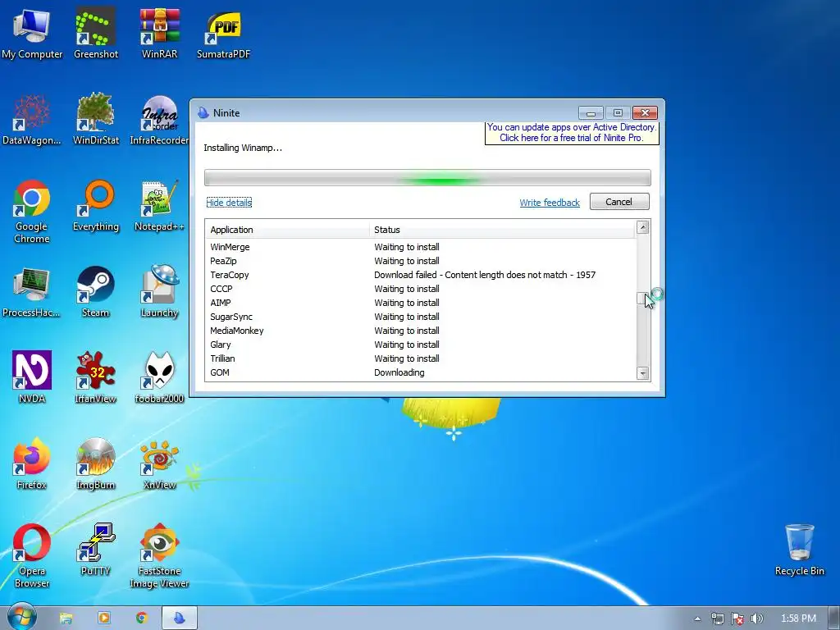Select the CCCP row in the list
The height and width of the screenshot is (630, 840).
[x=421, y=289]
